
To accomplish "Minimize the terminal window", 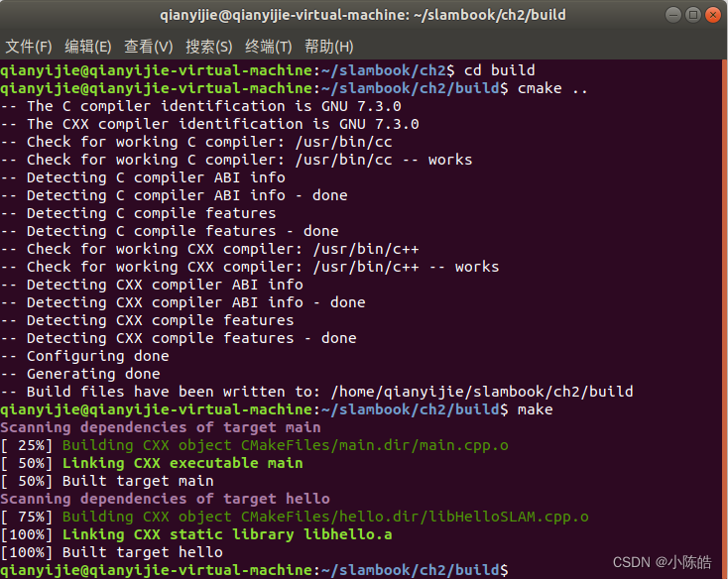I will [673, 15].
